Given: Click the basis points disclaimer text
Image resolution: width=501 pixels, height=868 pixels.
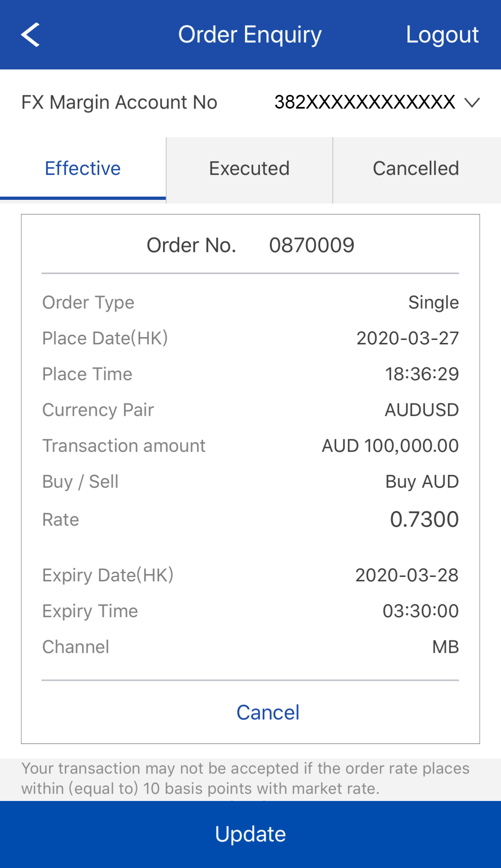Looking at the screenshot, I should pos(245,778).
